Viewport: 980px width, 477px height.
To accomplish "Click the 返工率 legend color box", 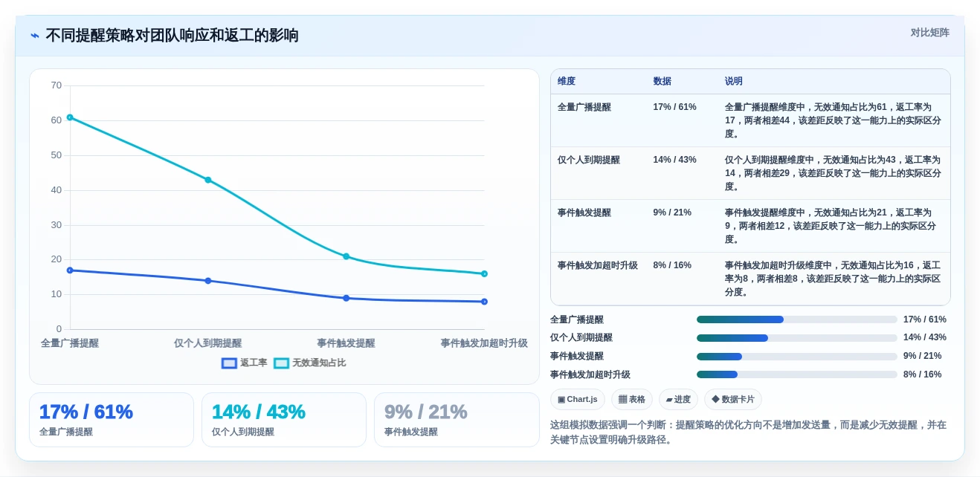I will [x=229, y=363].
